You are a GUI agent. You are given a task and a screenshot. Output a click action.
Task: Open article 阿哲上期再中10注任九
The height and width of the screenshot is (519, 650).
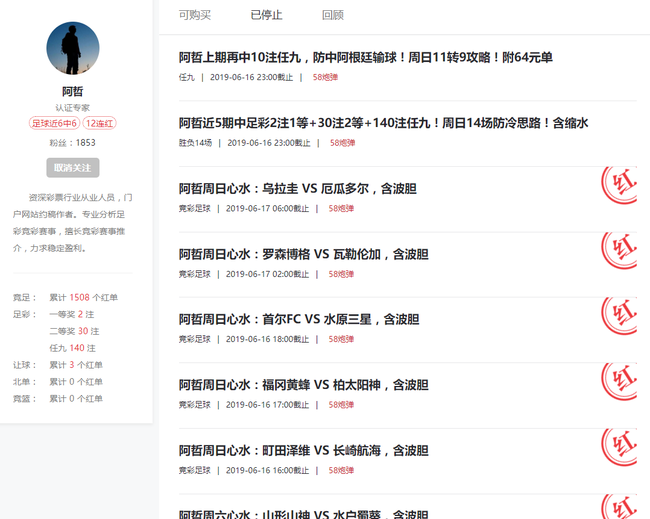click(x=366, y=57)
